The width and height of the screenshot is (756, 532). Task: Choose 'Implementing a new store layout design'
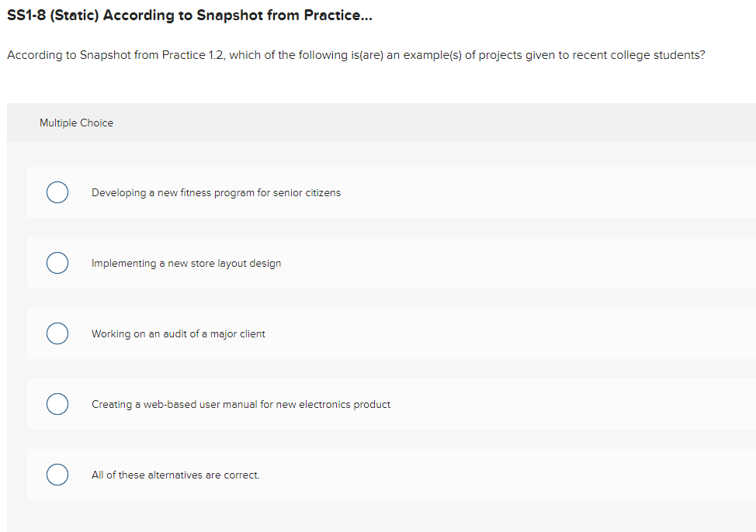186,263
